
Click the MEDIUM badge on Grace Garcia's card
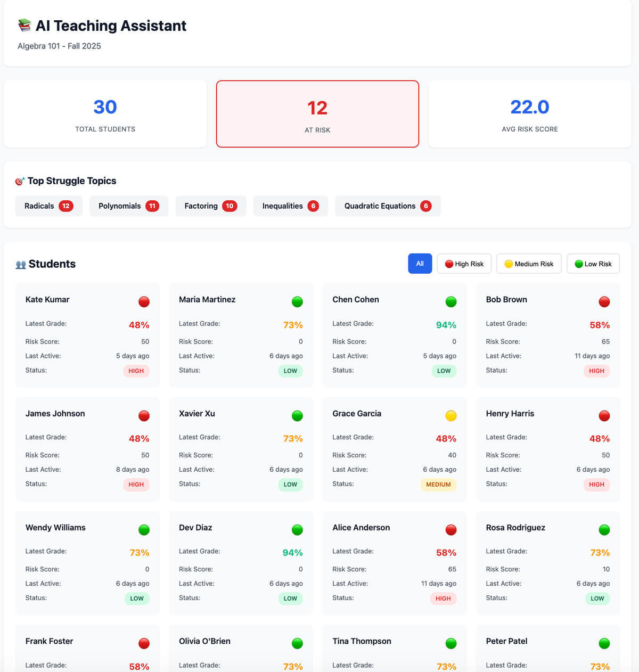click(x=438, y=485)
